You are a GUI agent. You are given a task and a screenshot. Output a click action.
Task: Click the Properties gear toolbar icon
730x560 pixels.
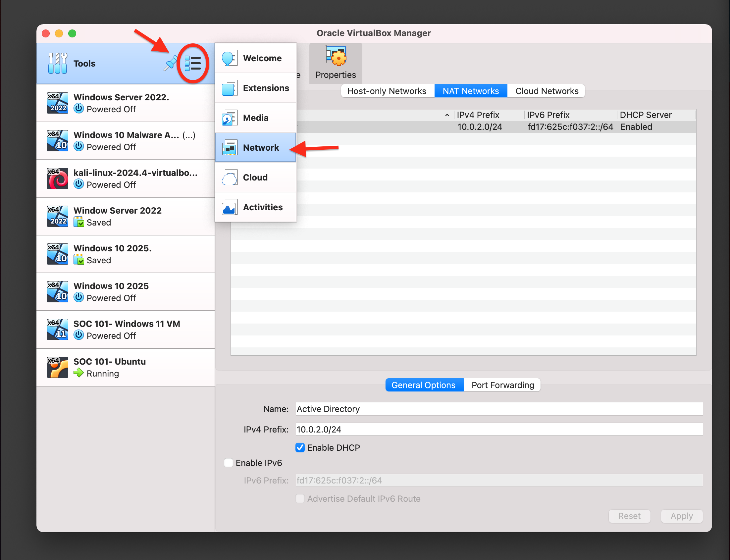(336, 56)
